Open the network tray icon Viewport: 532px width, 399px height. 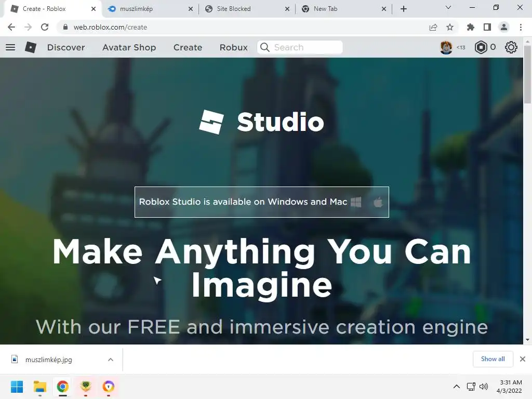point(471,387)
